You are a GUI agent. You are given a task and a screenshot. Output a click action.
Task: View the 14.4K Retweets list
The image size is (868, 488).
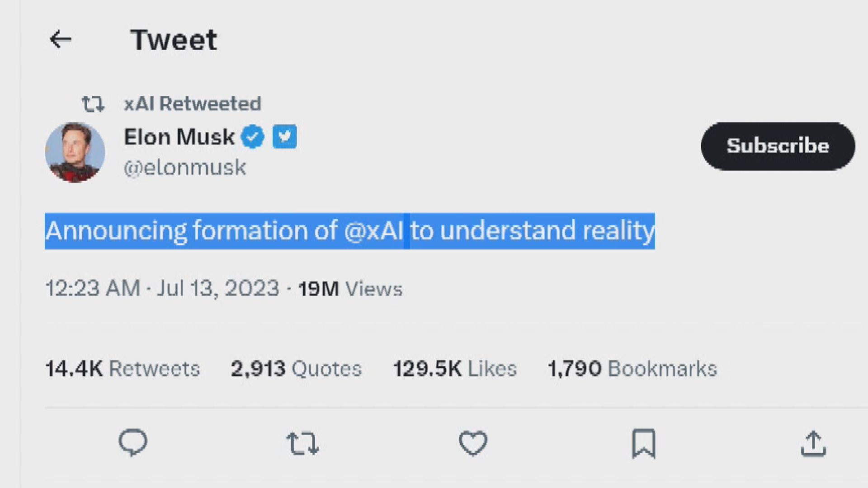tap(123, 369)
